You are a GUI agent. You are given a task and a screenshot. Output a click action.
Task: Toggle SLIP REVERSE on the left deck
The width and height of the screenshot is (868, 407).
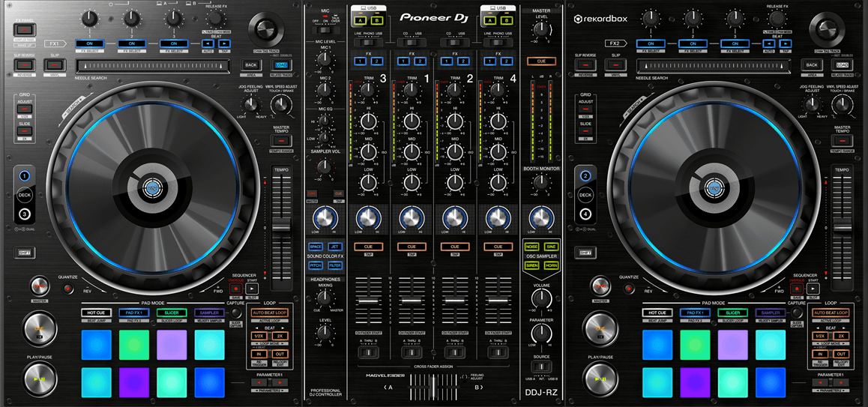coord(24,65)
